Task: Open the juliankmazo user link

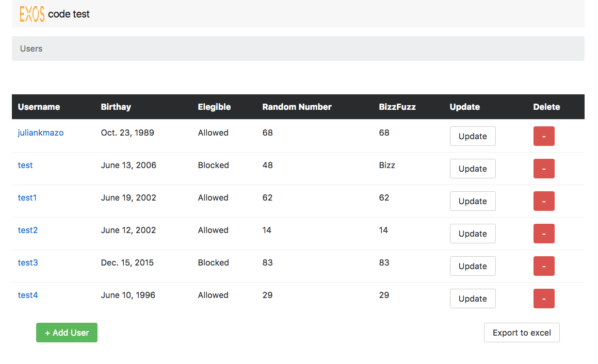Action: 41,133
